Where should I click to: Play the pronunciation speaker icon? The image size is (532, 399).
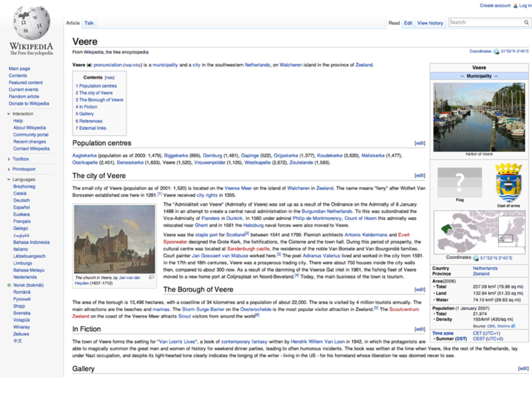(89, 65)
